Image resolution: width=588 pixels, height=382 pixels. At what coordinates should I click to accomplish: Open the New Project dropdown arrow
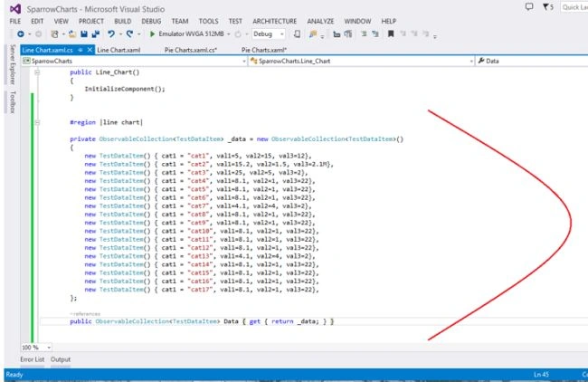click(x=63, y=34)
